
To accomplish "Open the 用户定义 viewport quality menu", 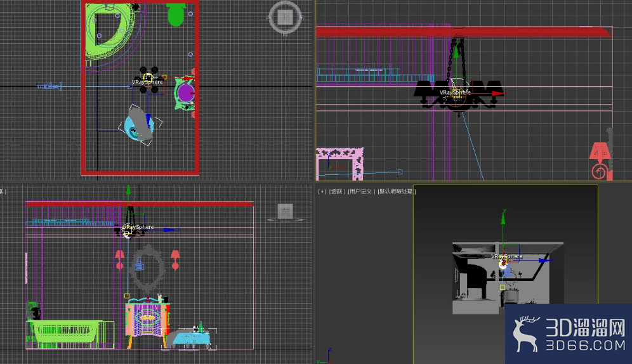I will [x=361, y=192].
